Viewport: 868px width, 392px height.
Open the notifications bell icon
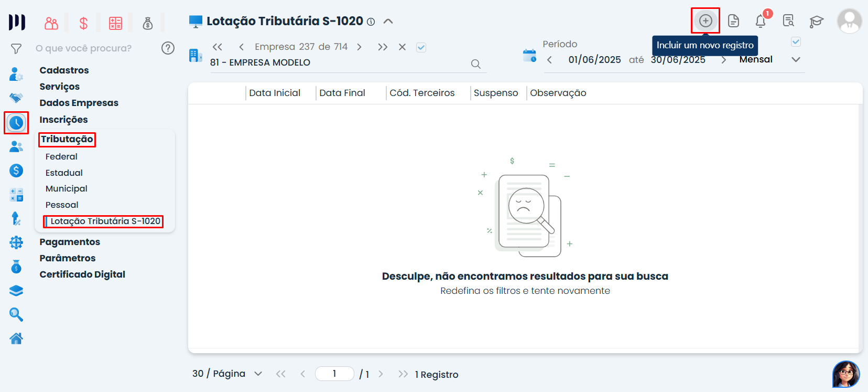(761, 21)
